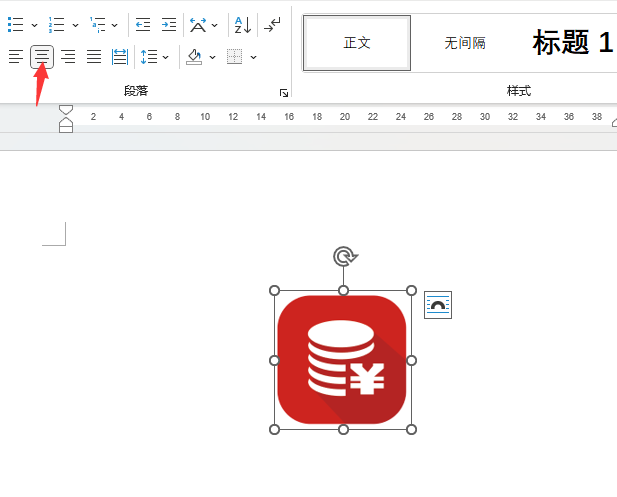The image size is (617, 497).
Task: Select 无间隔 style
Action: (465, 43)
